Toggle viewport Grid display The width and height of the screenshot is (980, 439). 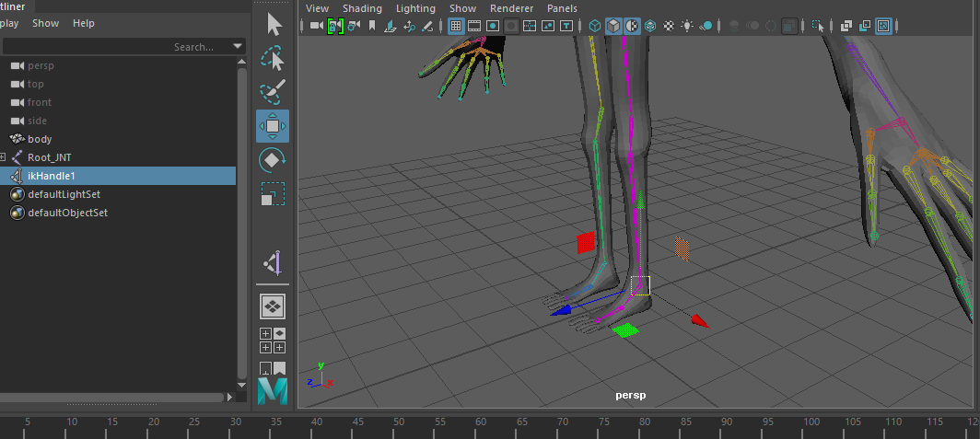[x=456, y=26]
